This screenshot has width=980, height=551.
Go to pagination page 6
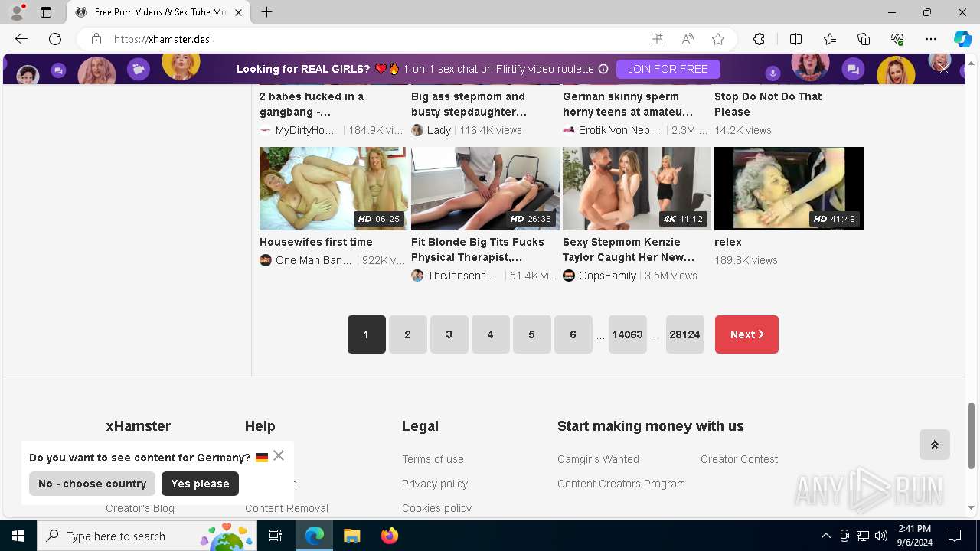(573, 334)
